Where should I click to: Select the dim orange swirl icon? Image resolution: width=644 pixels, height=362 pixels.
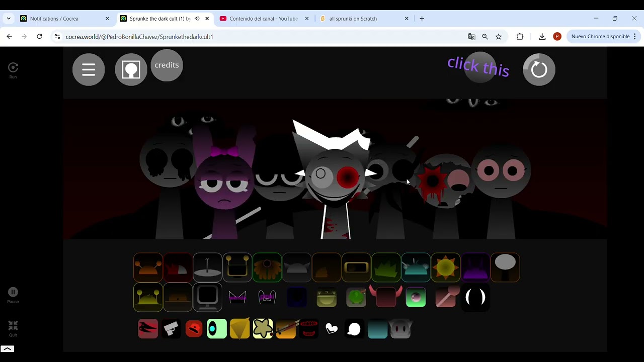coord(326,267)
